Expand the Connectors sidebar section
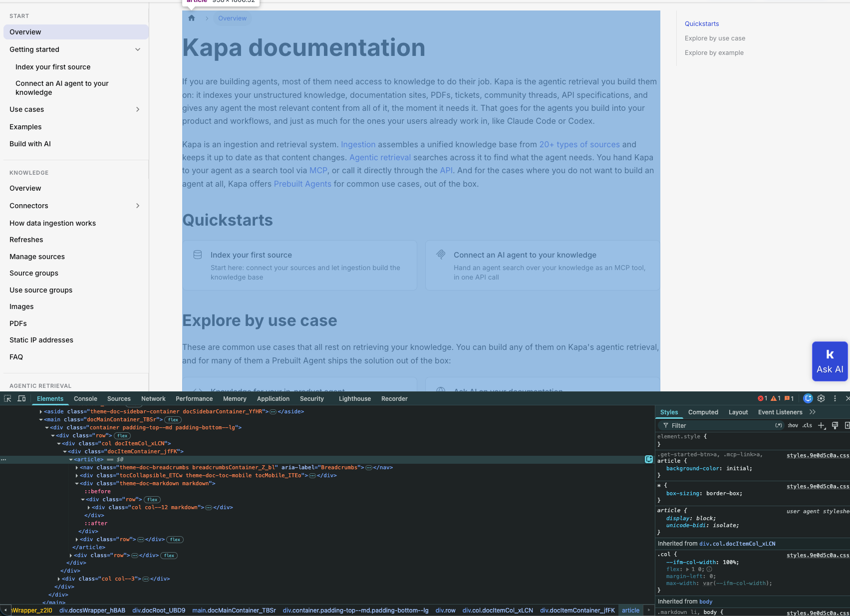 [138, 206]
